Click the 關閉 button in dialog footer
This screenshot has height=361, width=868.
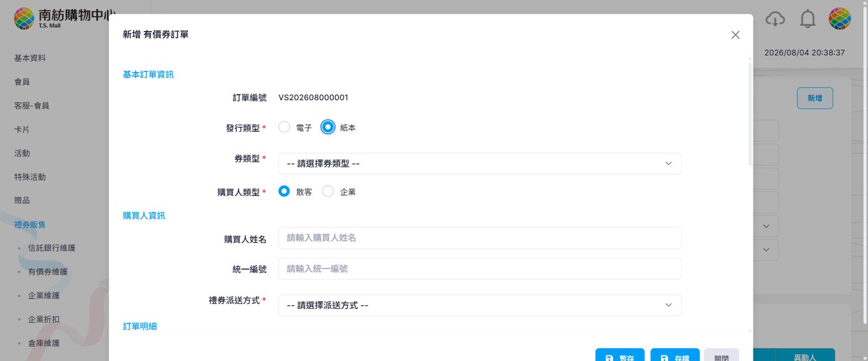point(721,355)
